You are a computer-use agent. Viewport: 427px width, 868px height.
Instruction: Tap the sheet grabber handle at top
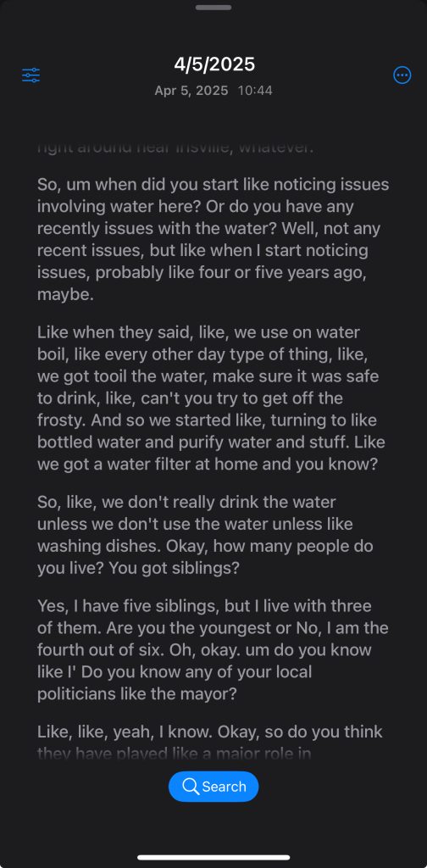click(x=213, y=7)
